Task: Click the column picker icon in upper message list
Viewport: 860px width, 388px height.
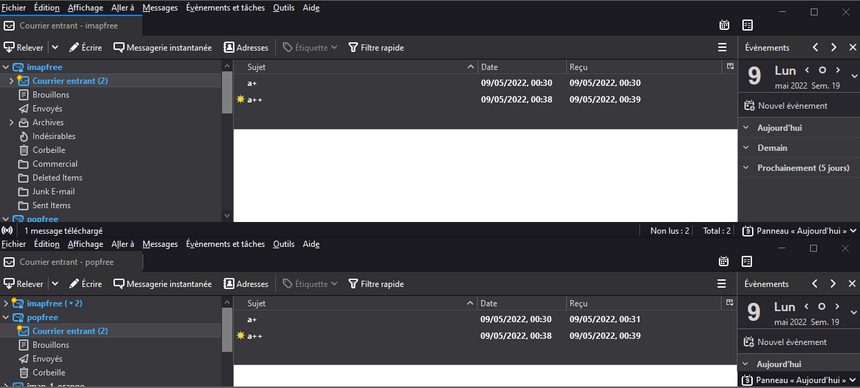Action: [x=730, y=66]
